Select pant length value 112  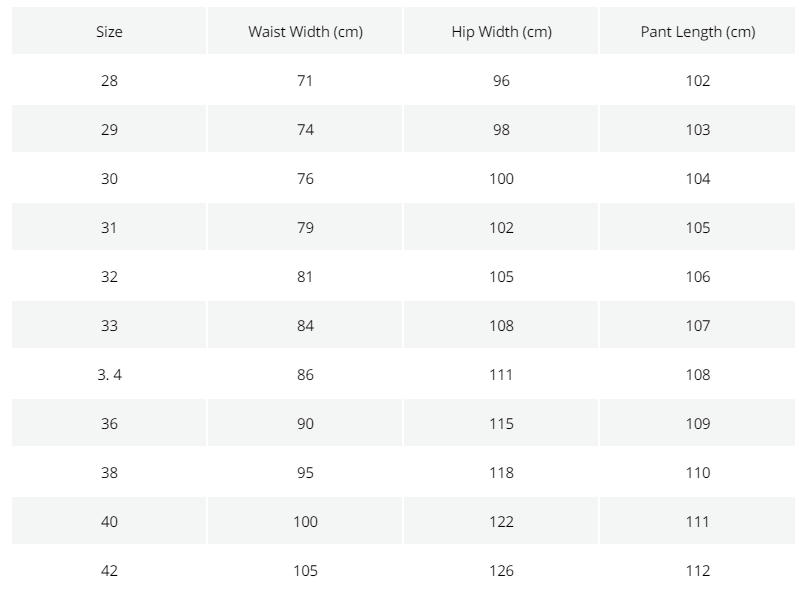[698, 571]
